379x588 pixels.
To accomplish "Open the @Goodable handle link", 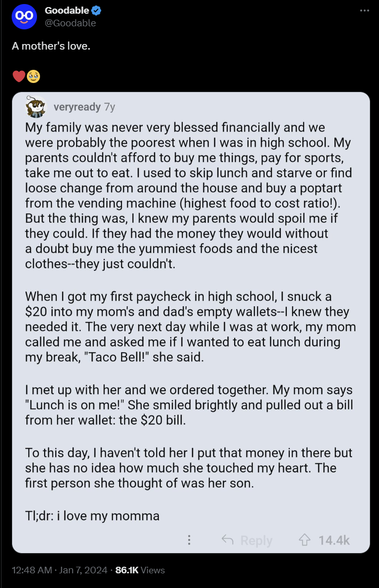I will (x=70, y=23).
